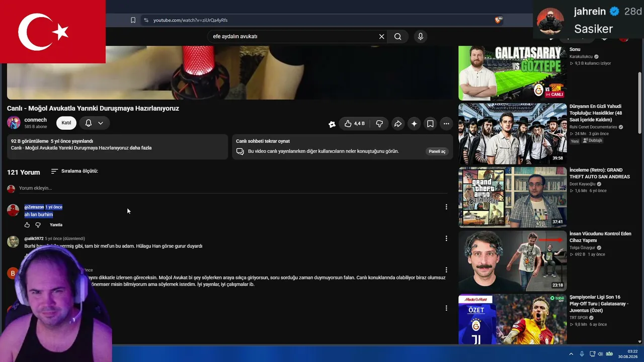Open the Dost Kayaoğlu channel link
644x362 pixels.
[x=582, y=184]
